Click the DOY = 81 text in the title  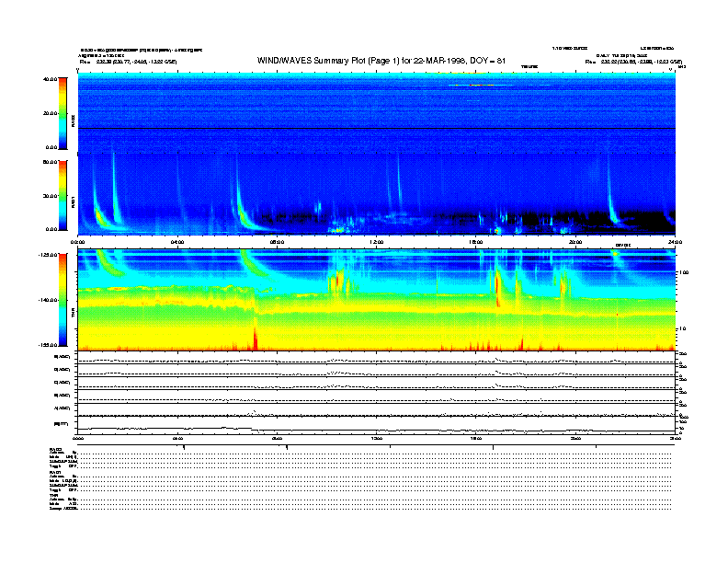pos(487,61)
